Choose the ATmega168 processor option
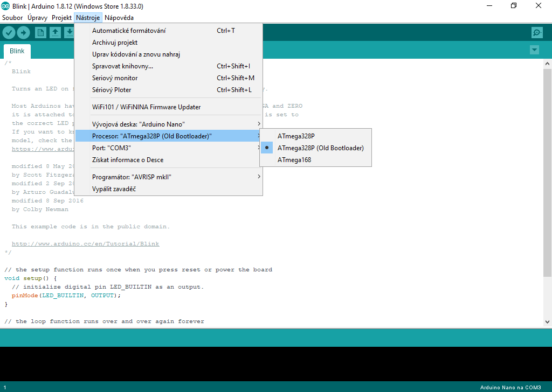552x392 pixels. pos(294,160)
